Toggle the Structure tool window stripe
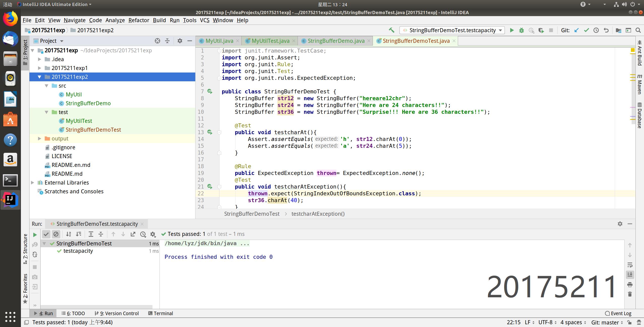The height and width of the screenshot is (327, 644). [25, 249]
